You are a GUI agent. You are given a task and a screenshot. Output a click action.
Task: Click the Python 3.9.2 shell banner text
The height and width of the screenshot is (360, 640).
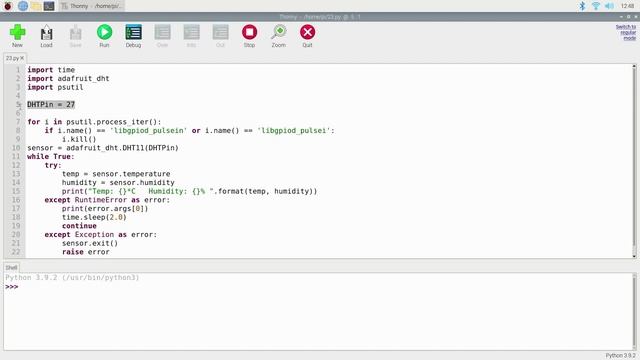tap(72, 278)
